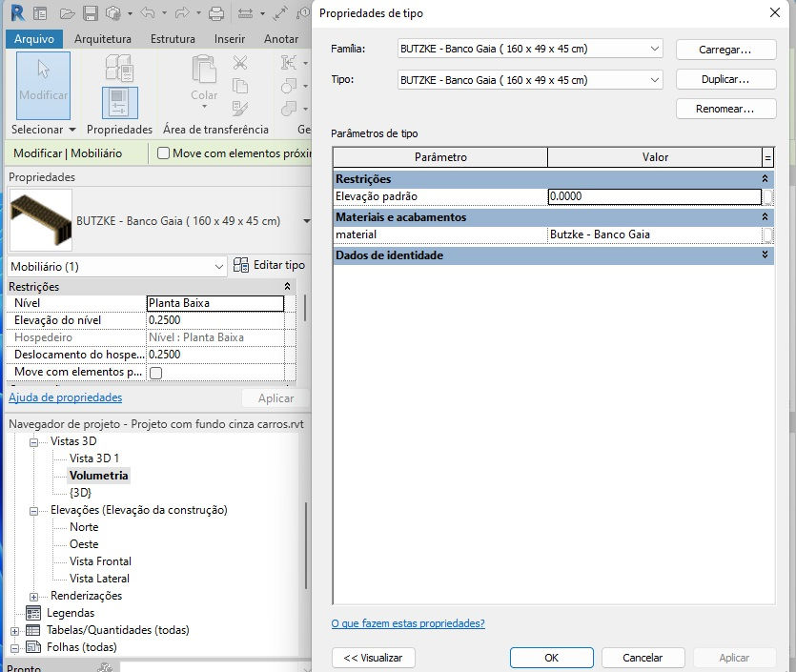796x672 pixels.
Task: Click the << Visualizar button
Action: tap(373, 658)
